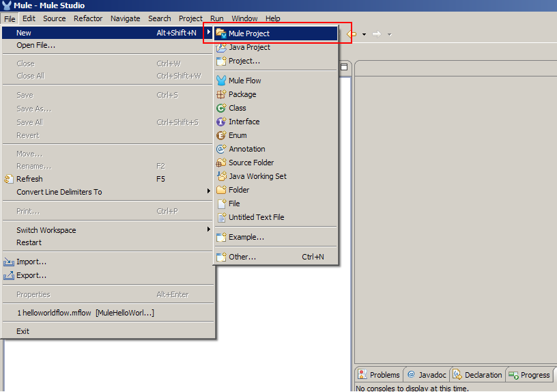557x392 pixels.
Task: Open the Window menu
Action: point(244,18)
